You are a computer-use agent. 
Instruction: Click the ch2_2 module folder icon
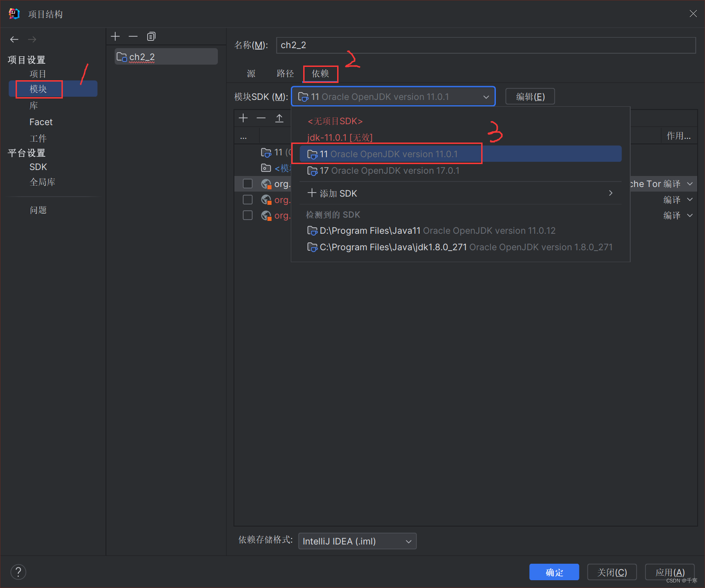(x=122, y=57)
